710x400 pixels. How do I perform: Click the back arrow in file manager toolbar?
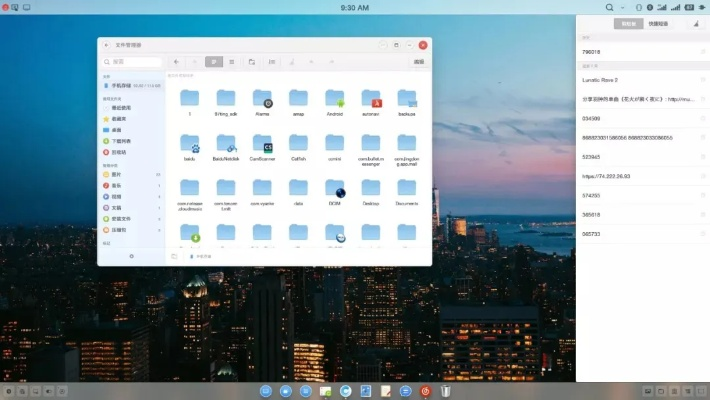[176, 61]
